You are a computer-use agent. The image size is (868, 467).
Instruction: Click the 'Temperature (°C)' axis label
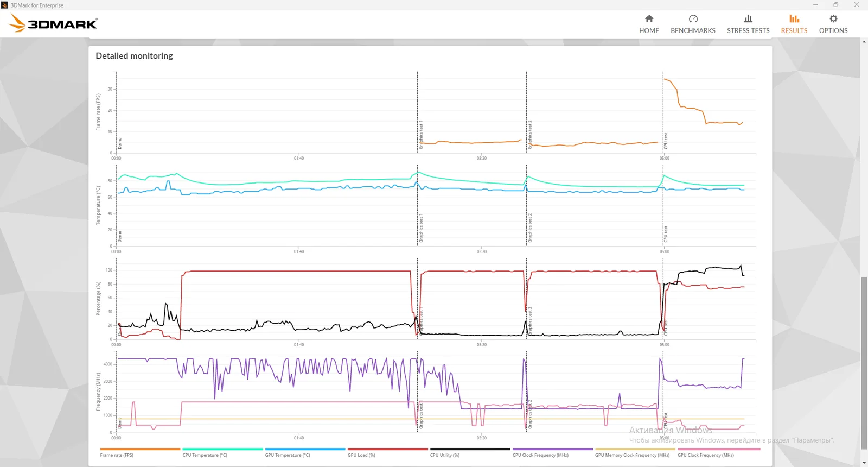click(x=98, y=205)
